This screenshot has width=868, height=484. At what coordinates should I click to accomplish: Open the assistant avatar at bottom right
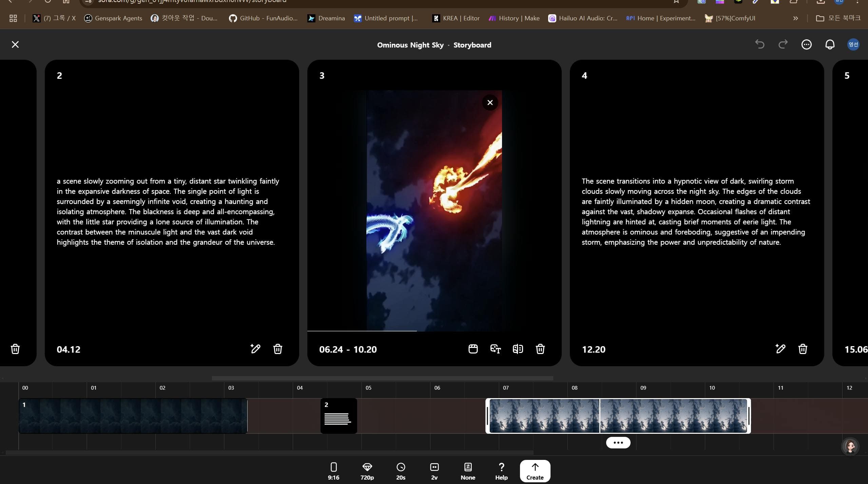pos(850,446)
